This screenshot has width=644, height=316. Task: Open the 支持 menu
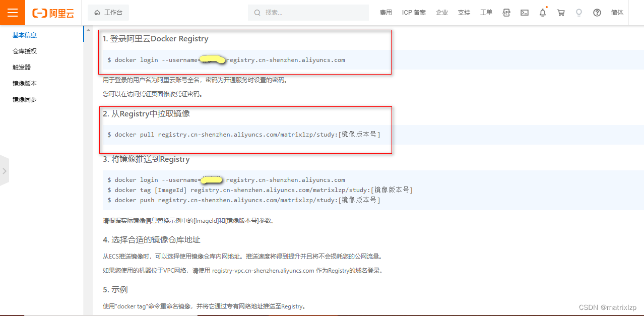click(464, 13)
